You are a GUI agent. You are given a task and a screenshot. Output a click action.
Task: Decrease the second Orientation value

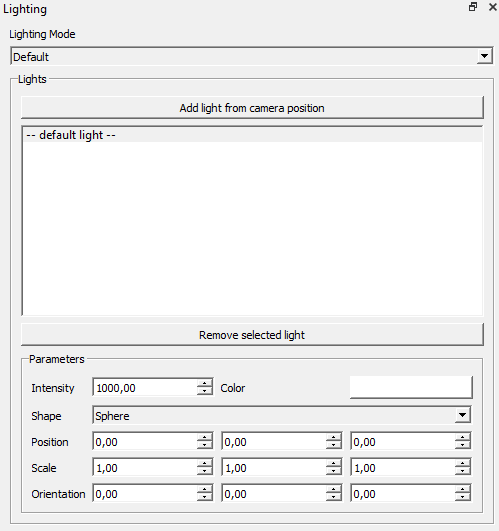click(333, 497)
